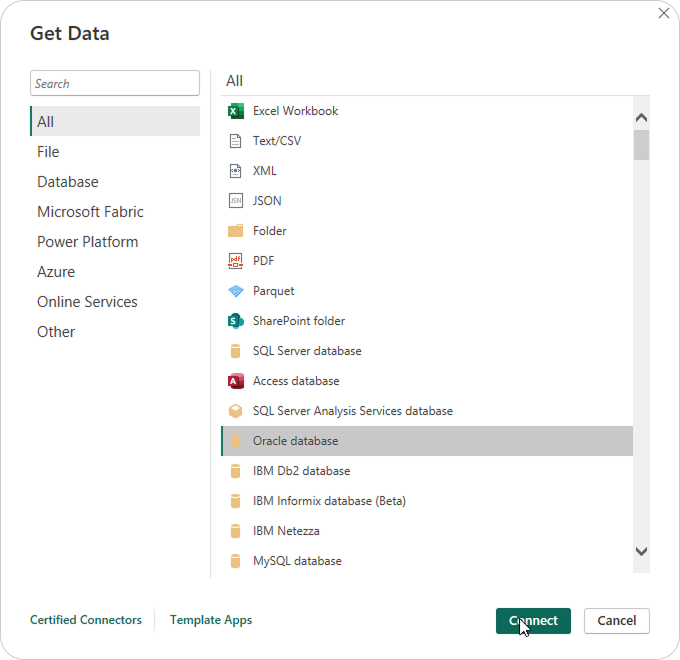The image size is (680, 660).
Task: Click SQL Server Analysis Services cube icon
Action: (x=236, y=411)
